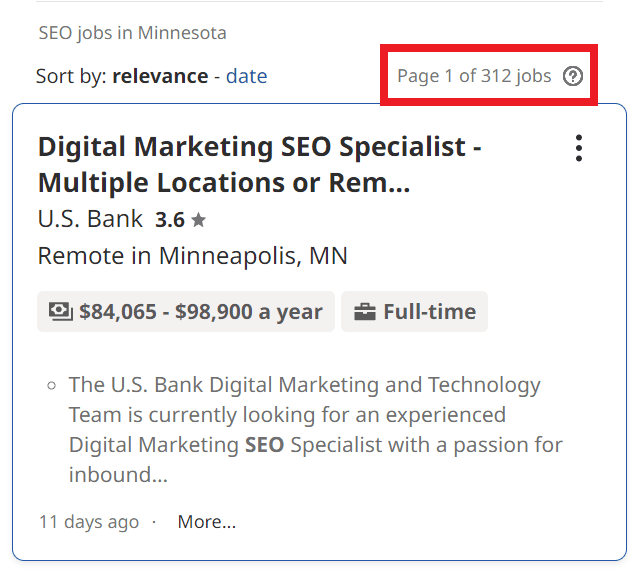640x576 pixels.
Task: Click the Full-time job type tag
Action: pyautogui.click(x=414, y=311)
